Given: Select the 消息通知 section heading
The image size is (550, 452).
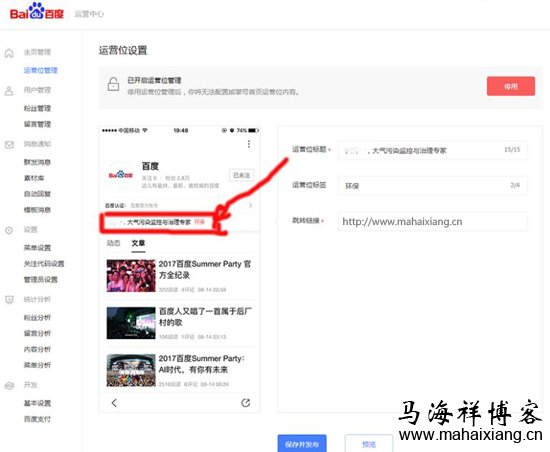Looking at the screenshot, I should 38,144.
